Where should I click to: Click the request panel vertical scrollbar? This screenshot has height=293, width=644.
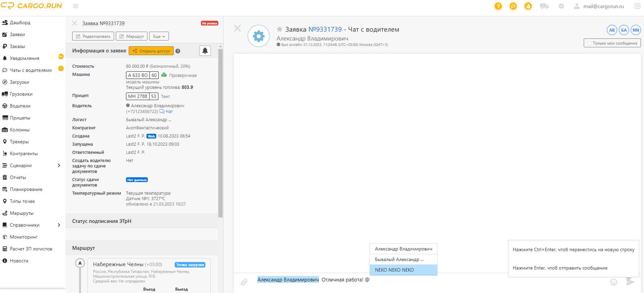pos(220,133)
